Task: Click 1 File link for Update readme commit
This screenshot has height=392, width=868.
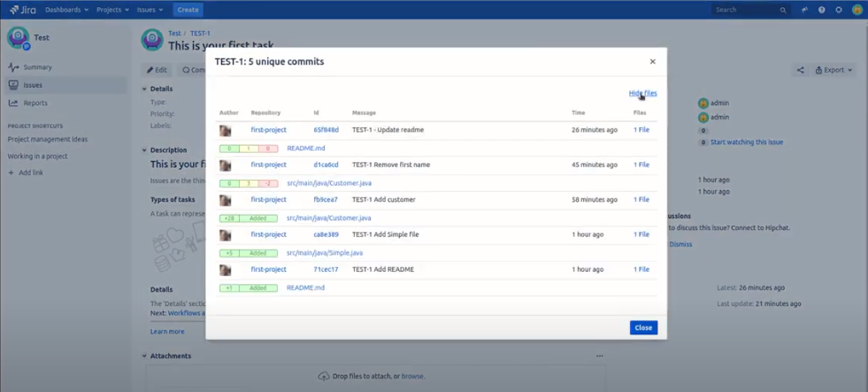Action: click(641, 129)
